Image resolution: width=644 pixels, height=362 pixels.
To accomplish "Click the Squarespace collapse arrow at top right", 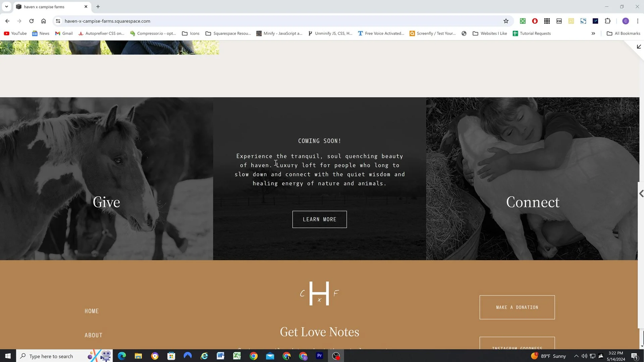I will [x=639, y=47].
